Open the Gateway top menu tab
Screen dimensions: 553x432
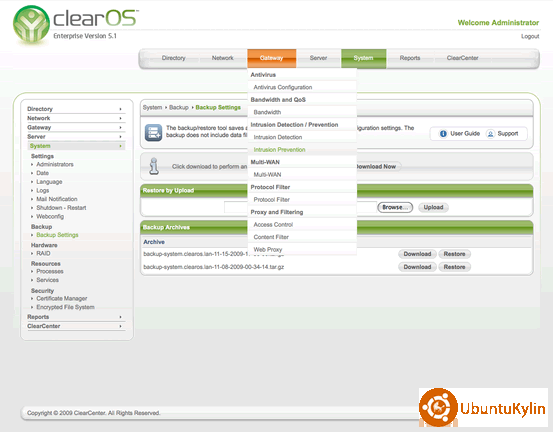pos(272,58)
